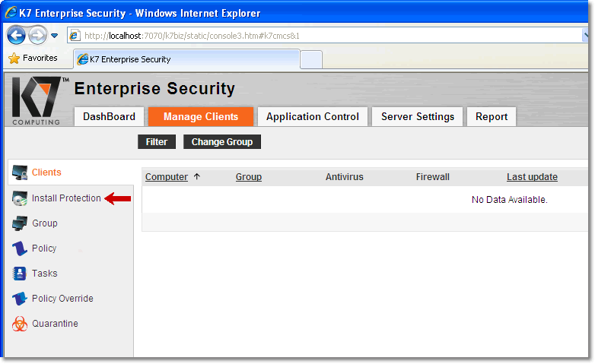This screenshot has height=364, width=595.
Task: Open Policy in the sidebar
Action: point(44,248)
